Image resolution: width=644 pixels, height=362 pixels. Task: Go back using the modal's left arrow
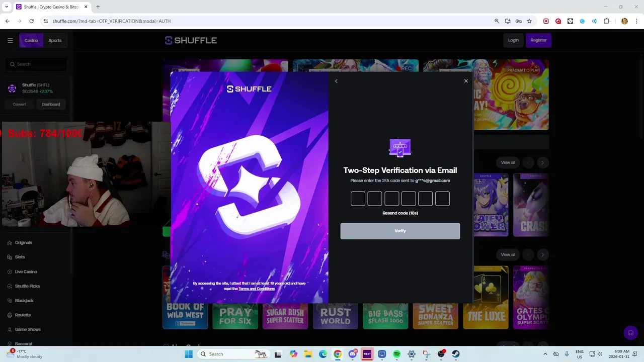click(x=336, y=81)
